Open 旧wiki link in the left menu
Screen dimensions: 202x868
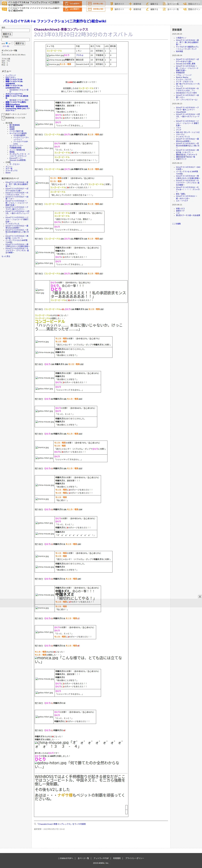(x=8, y=172)
